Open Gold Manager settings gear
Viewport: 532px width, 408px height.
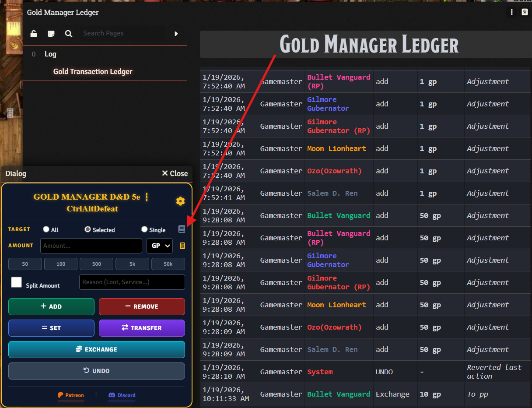point(180,201)
